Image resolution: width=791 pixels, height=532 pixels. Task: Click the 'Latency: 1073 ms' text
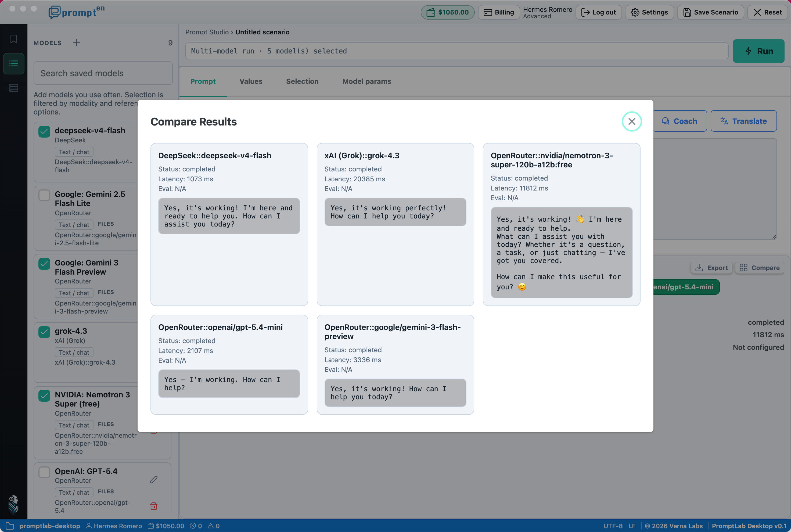pyautogui.click(x=186, y=179)
